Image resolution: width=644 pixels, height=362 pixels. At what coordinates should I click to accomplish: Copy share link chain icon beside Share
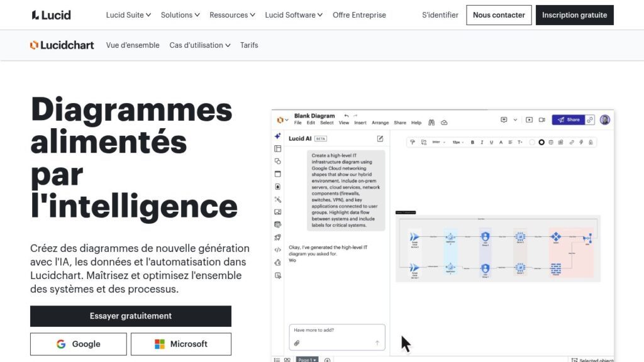[590, 120]
